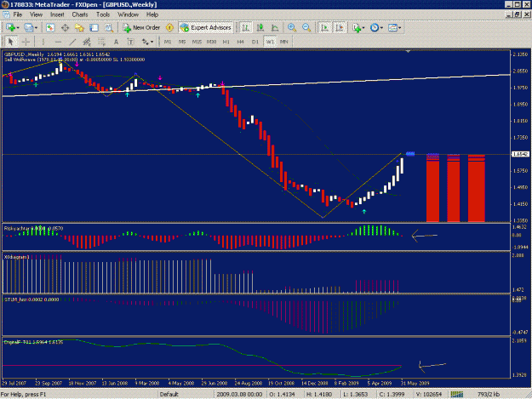Open the Charts menu
Viewport: 532px width, 399px height.
click(80, 14)
